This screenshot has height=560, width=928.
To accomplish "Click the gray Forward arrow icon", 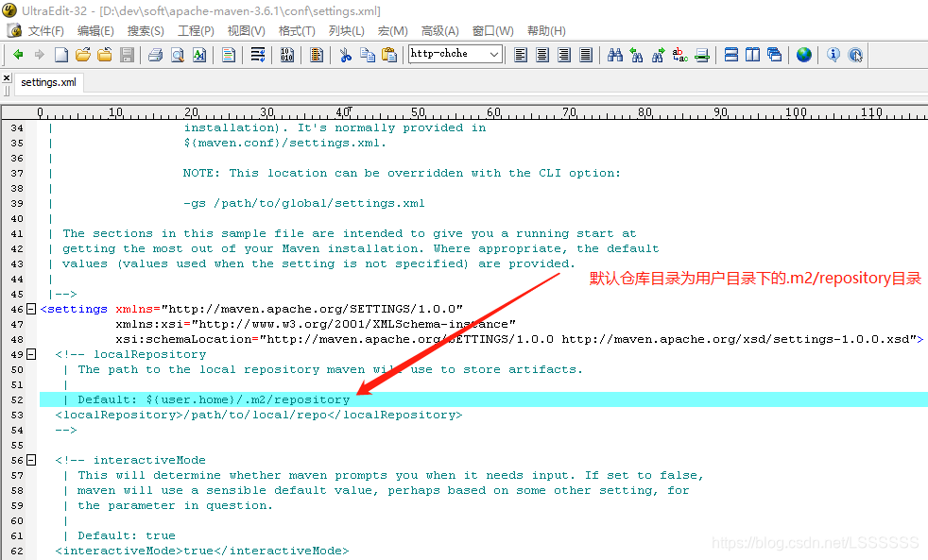I will pyautogui.click(x=39, y=55).
